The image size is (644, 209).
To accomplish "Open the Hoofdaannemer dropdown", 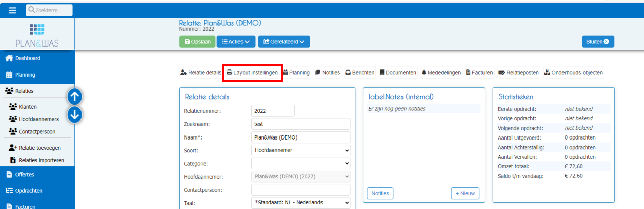I will [x=300, y=177].
